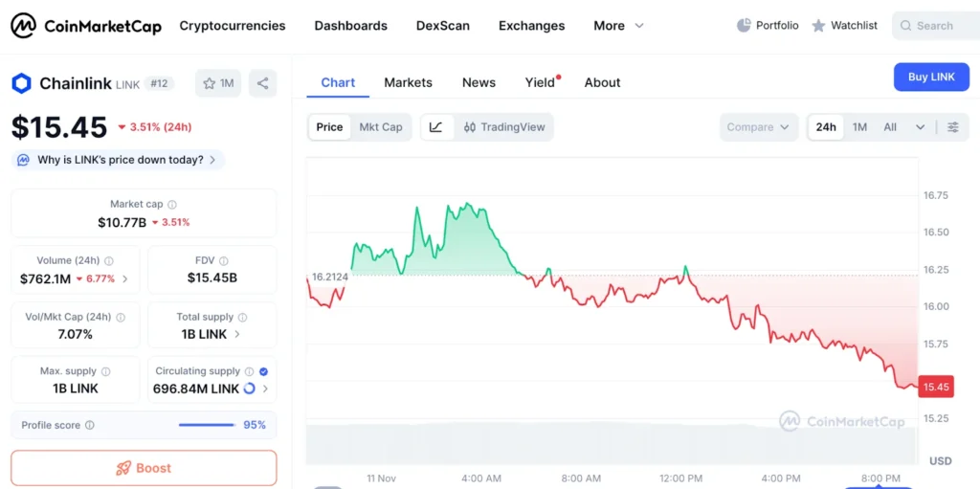The image size is (980, 489).
Task: Click the Profile score progress bar
Action: [x=207, y=425]
